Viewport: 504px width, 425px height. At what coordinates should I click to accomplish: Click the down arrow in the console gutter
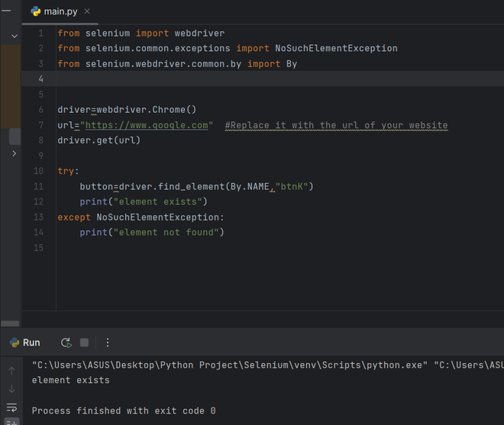11,389
